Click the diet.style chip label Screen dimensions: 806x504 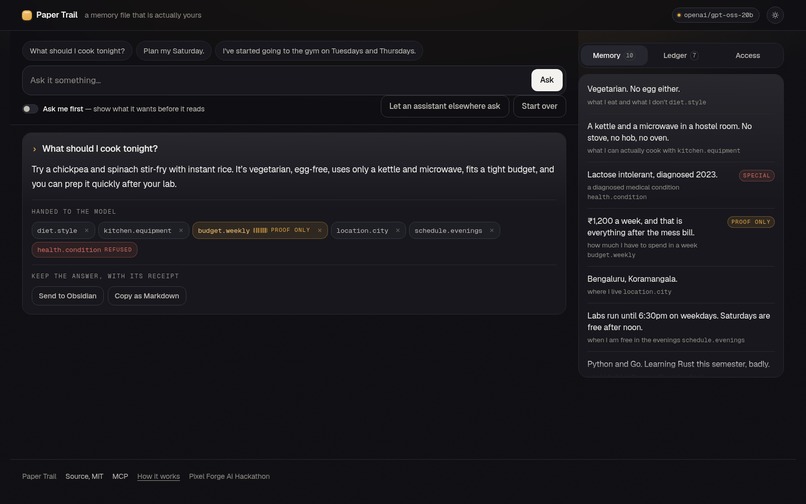57,230
